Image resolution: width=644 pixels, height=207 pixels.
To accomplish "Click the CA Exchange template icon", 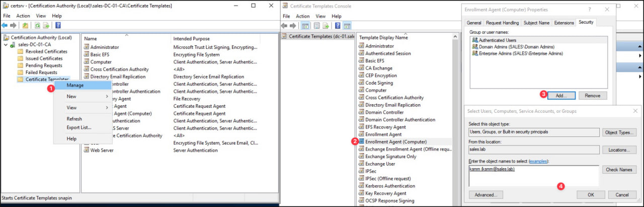I will pos(361,68).
